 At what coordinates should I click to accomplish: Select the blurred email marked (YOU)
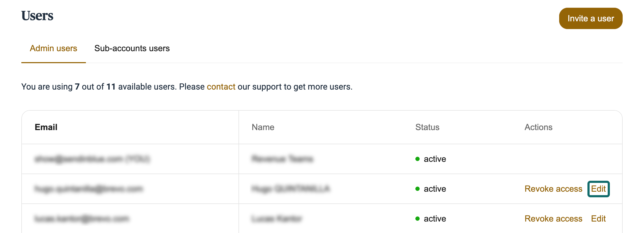[92, 159]
